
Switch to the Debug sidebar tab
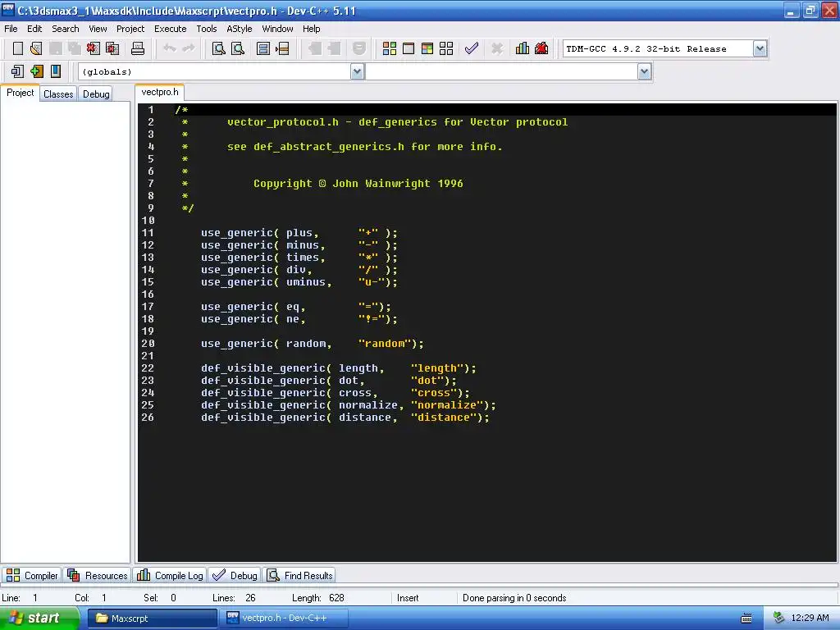tap(96, 94)
